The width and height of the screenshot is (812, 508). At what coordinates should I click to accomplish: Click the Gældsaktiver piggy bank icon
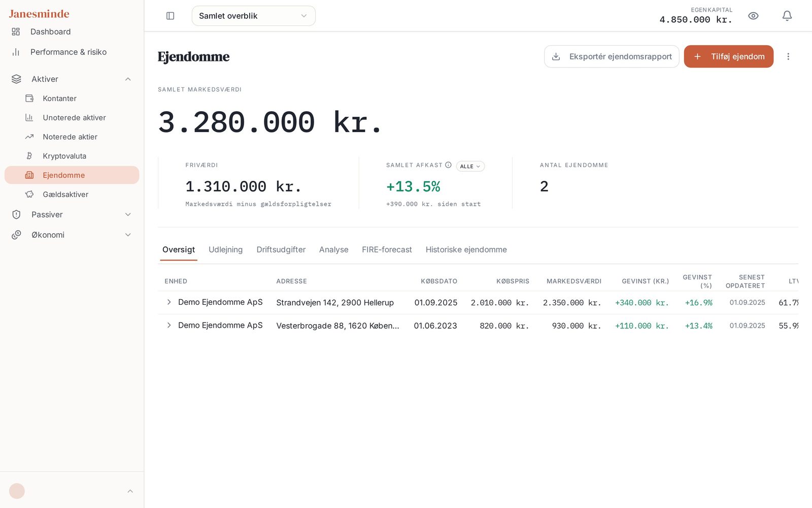(29, 194)
